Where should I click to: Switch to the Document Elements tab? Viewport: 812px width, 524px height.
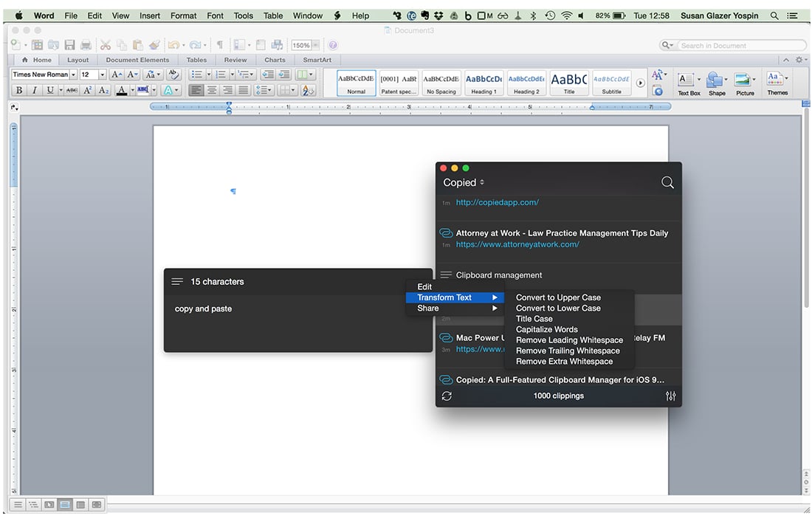coord(137,60)
